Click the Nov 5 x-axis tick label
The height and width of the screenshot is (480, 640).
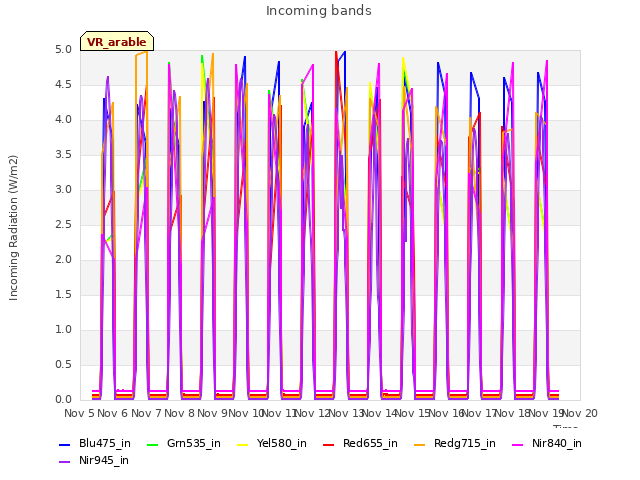80,413
